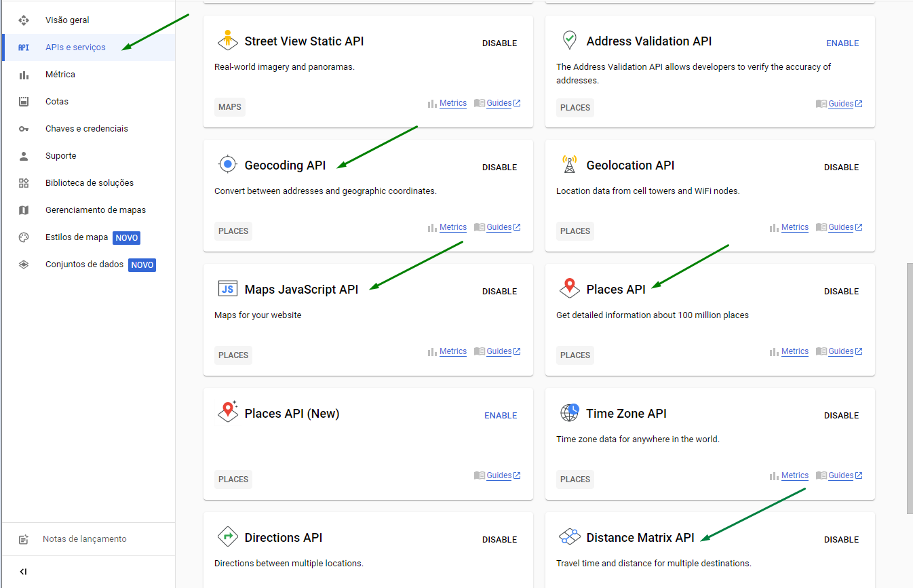Image resolution: width=913 pixels, height=588 pixels.
Task: Open Guides for Places API
Action: 841,351
